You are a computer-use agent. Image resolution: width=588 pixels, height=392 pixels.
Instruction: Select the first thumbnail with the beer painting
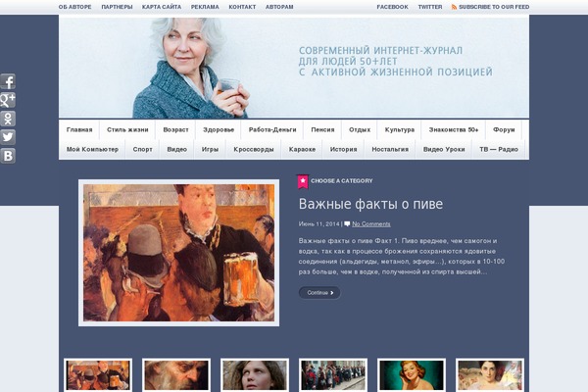pyautogui.click(x=98, y=375)
